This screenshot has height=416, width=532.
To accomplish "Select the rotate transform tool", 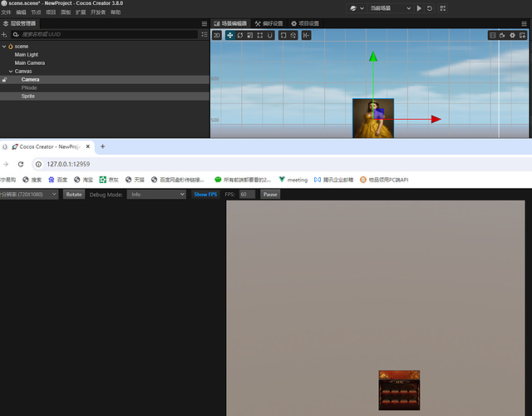I will point(240,35).
